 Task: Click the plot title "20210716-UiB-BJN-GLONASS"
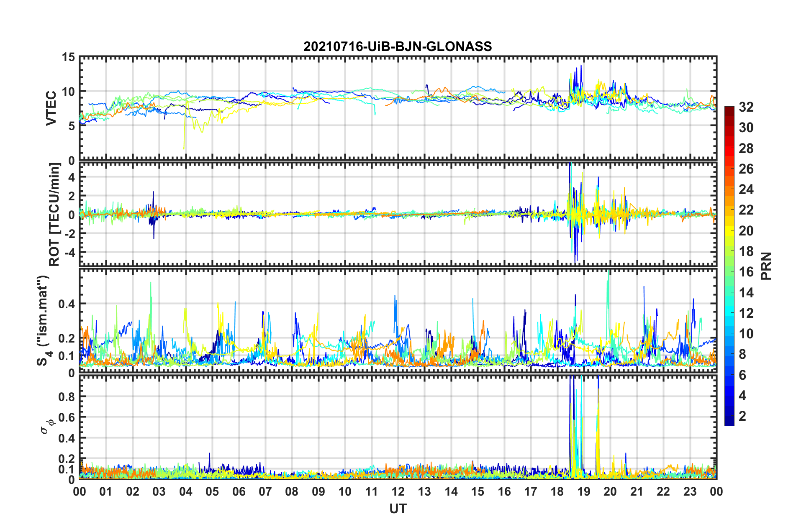coord(398,46)
